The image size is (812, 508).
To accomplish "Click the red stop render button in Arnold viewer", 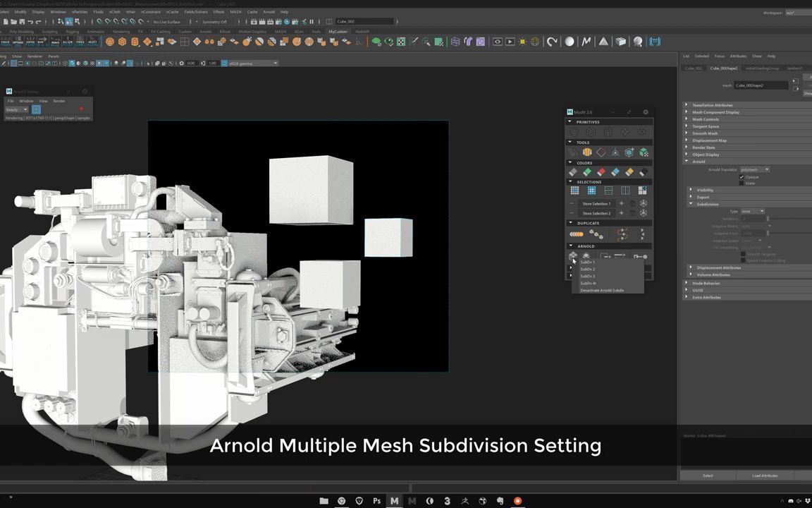I will click(x=81, y=109).
